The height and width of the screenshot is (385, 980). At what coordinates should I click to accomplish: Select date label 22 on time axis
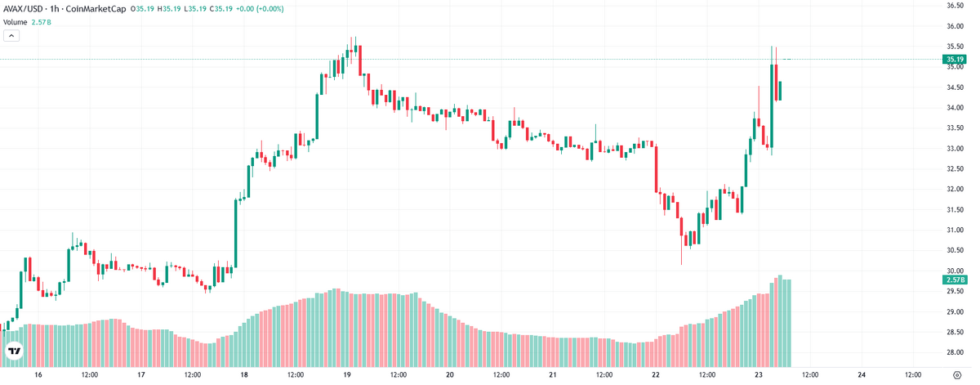click(656, 375)
